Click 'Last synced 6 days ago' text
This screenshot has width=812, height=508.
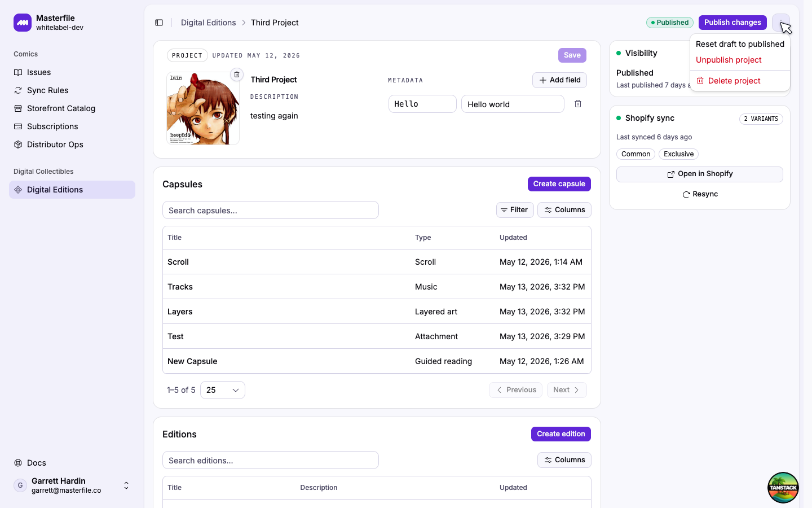tap(654, 137)
